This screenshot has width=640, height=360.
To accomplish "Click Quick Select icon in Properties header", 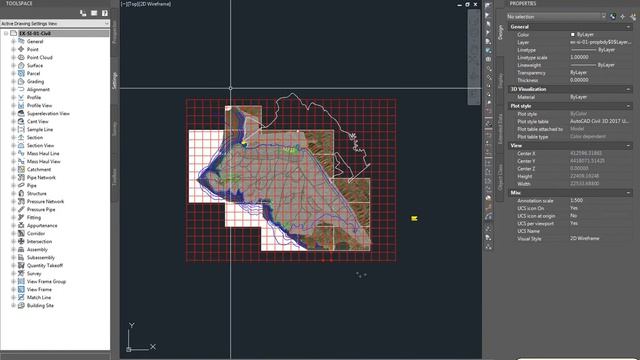I will 633,16.
